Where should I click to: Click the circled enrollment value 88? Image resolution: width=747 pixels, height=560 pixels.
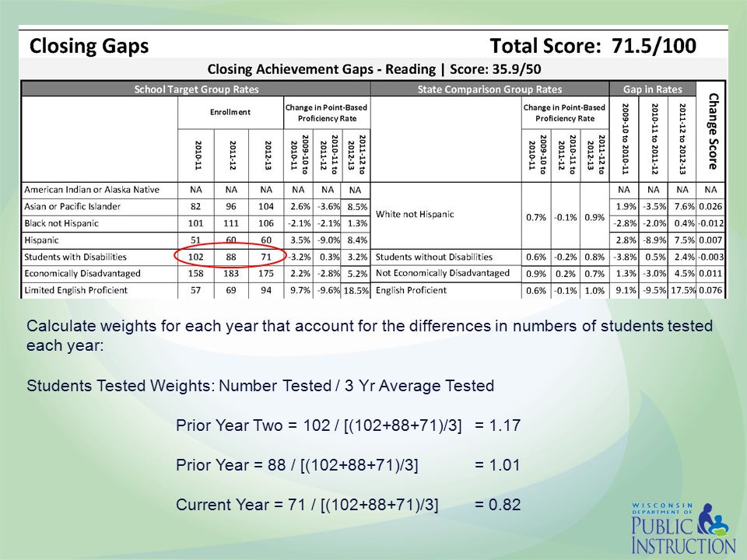click(231, 257)
